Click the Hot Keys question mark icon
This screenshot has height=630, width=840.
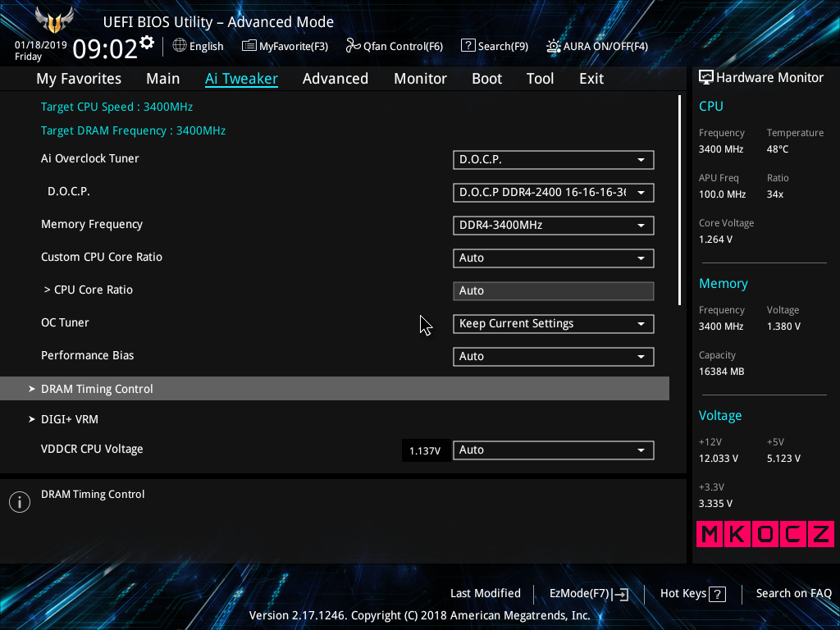(717, 594)
